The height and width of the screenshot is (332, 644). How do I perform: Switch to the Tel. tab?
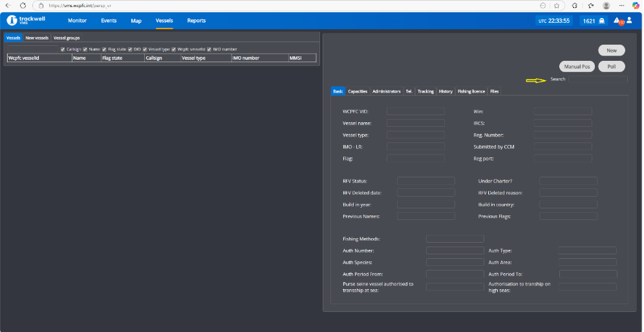pos(409,91)
